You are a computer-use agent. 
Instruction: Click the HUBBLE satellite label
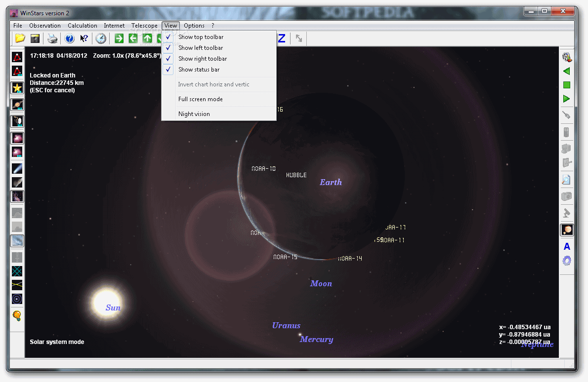[296, 175]
